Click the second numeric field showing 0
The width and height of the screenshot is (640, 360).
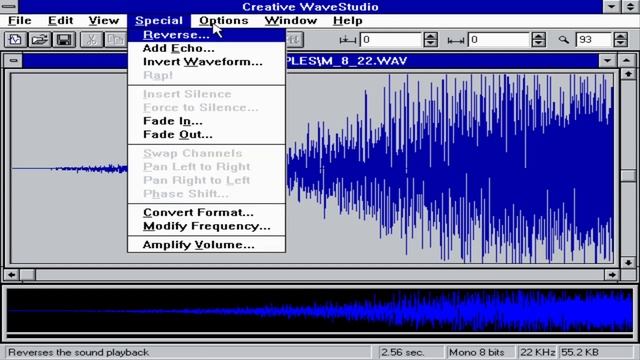499,40
